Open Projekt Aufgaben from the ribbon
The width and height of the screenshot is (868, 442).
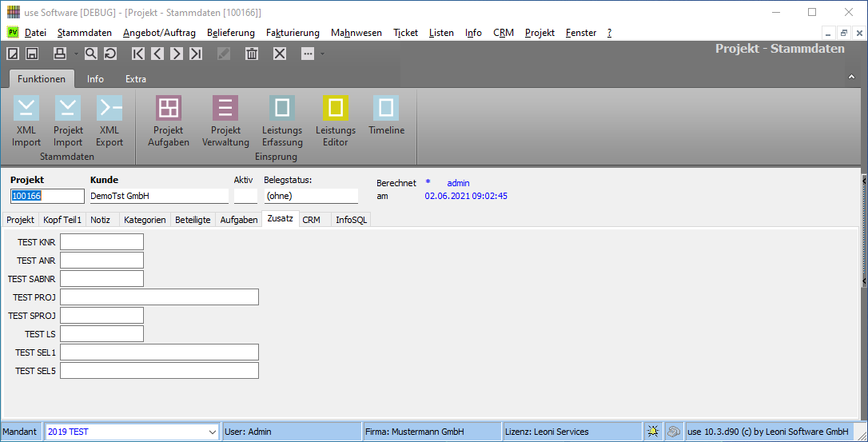coord(169,109)
